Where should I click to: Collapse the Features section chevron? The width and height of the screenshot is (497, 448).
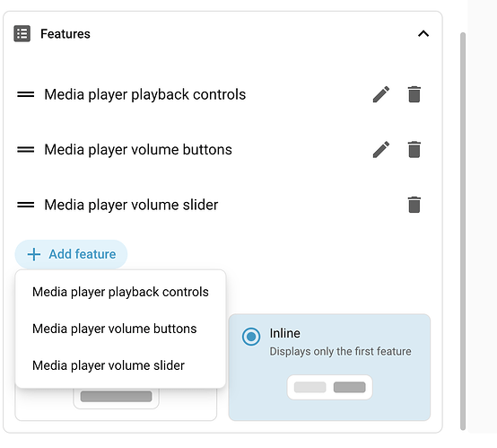423,33
